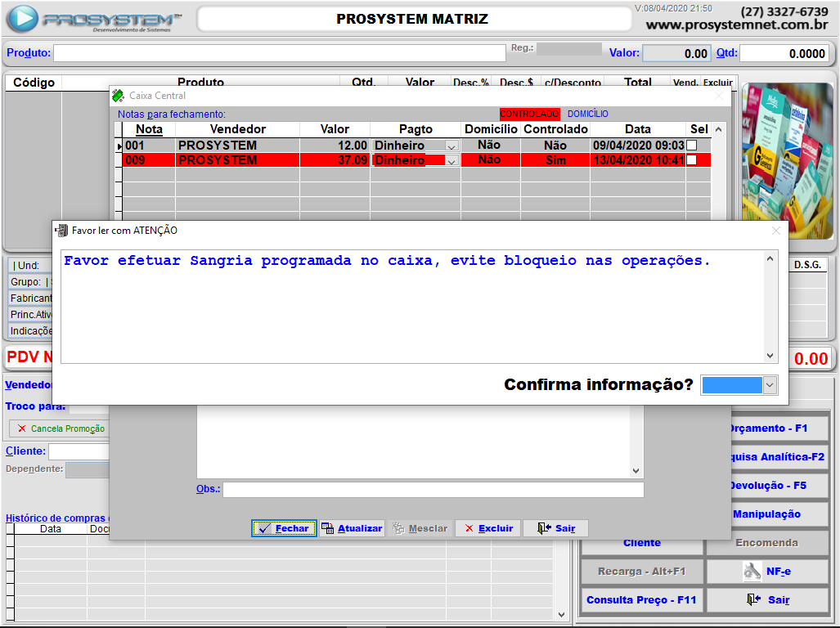
Task: Click the NF-e button
Action: (767, 572)
